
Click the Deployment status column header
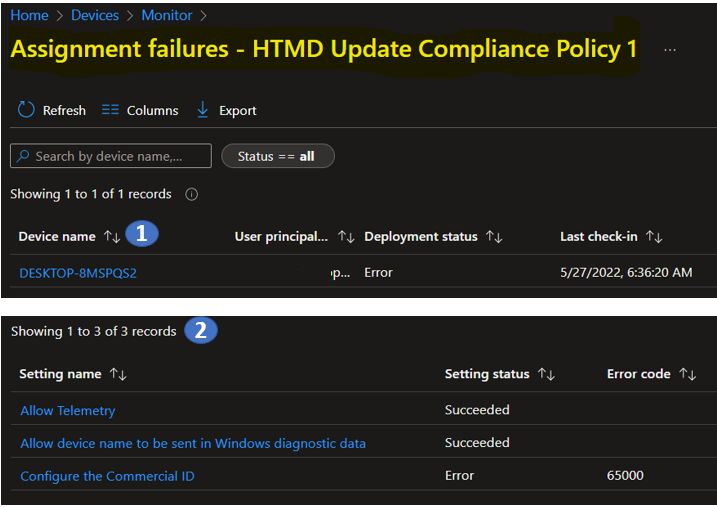[421, 236]
